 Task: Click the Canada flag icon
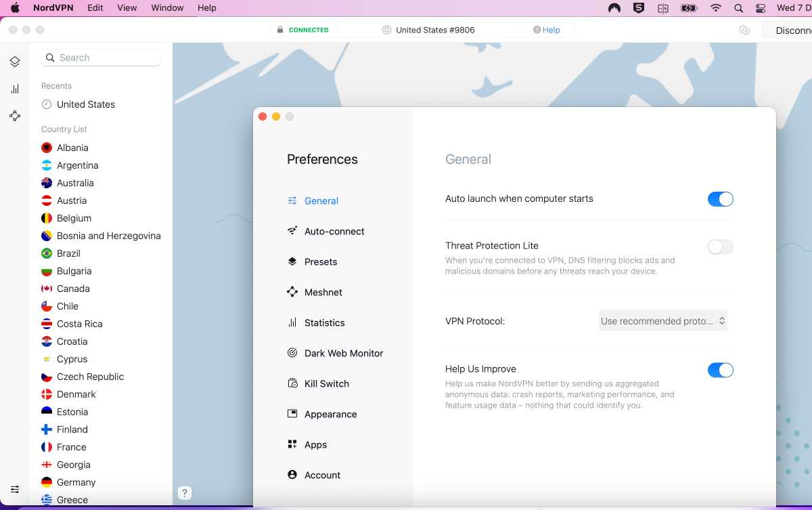click(47, 289)
